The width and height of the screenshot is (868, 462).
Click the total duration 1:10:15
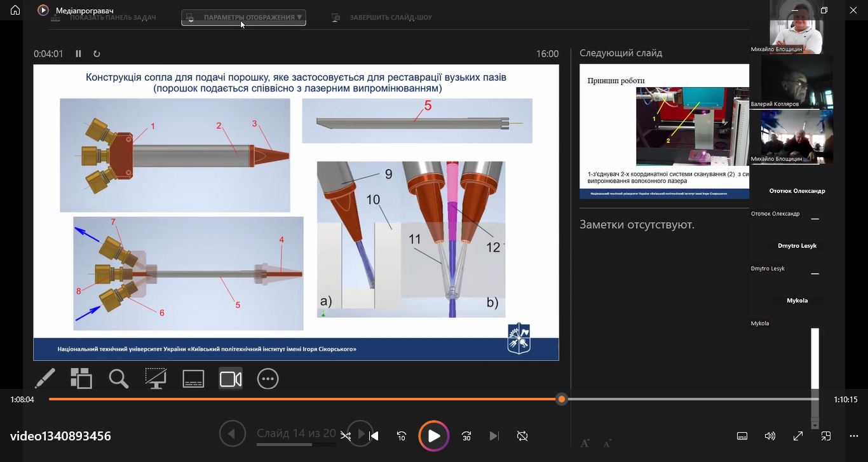coord(846,400)
